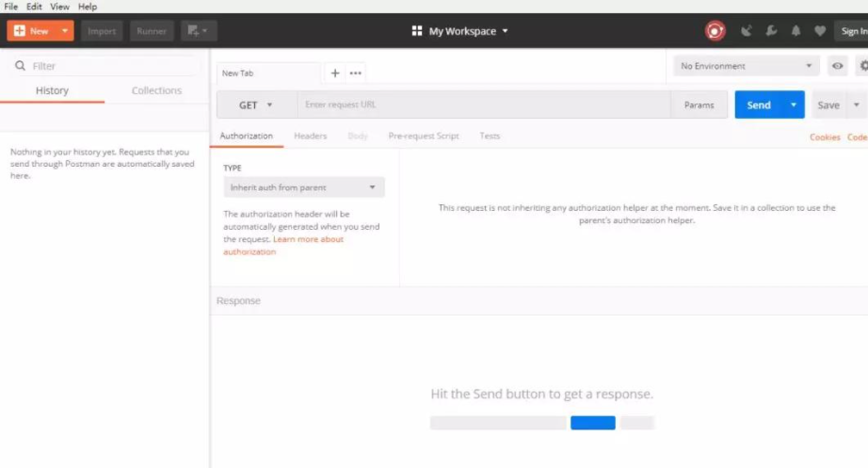
Task: Click the Sign In button
Action: (x=853, y=31)
